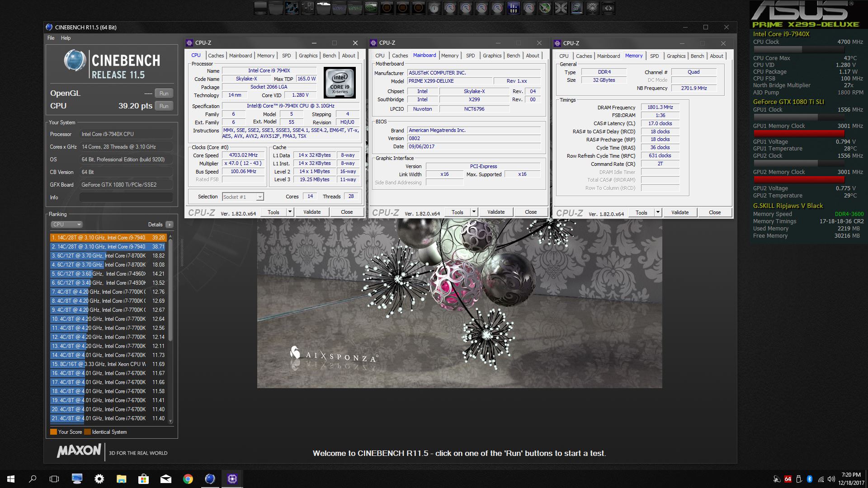Open the Settings gear on the taskbar

coord(99,479)
